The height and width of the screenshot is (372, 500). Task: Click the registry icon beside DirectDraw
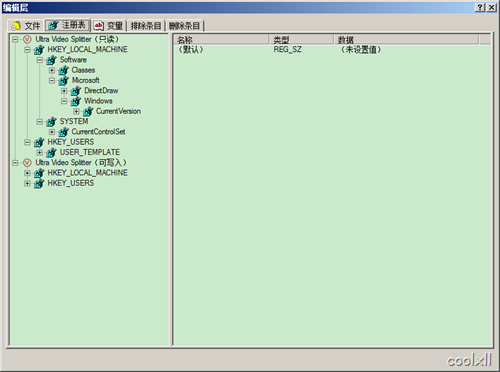[76, 91]
